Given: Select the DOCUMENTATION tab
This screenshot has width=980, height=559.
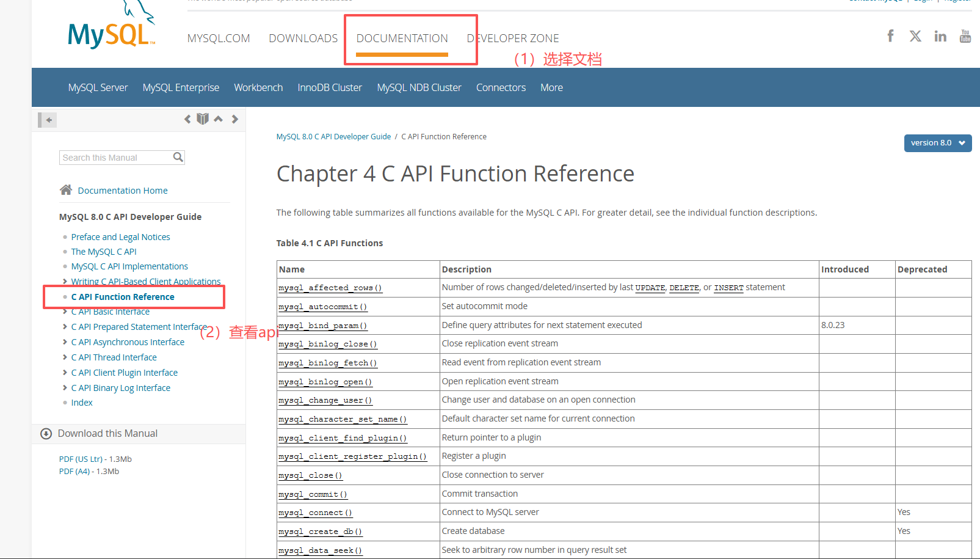Looking at the screenshot, I should coord(402,38).
